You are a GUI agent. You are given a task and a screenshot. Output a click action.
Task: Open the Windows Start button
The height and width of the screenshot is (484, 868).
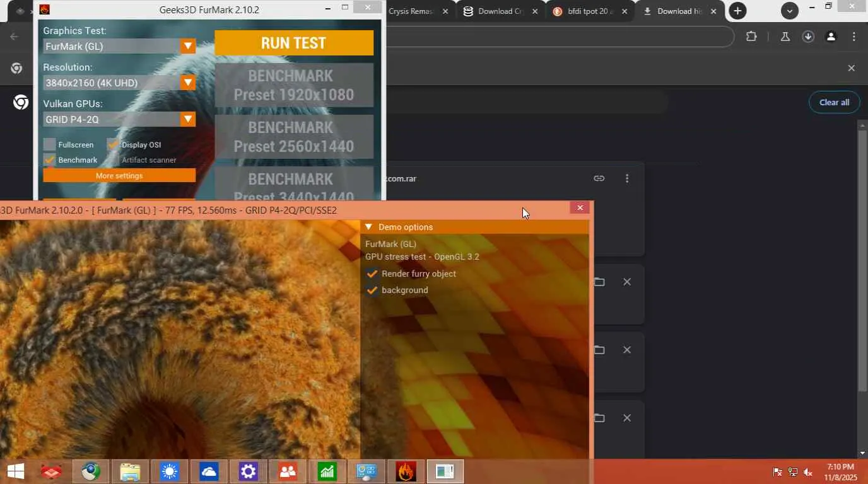pos(16,471)
